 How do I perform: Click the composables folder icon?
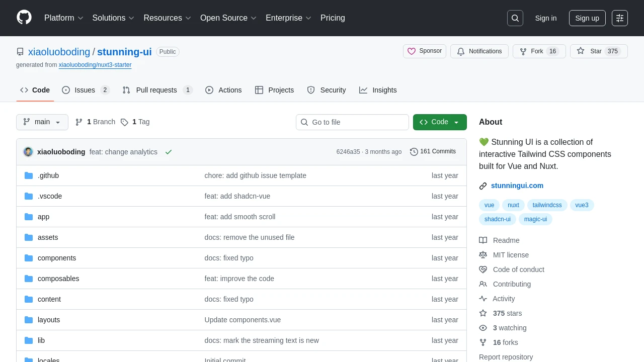click(x=29, y=279)
